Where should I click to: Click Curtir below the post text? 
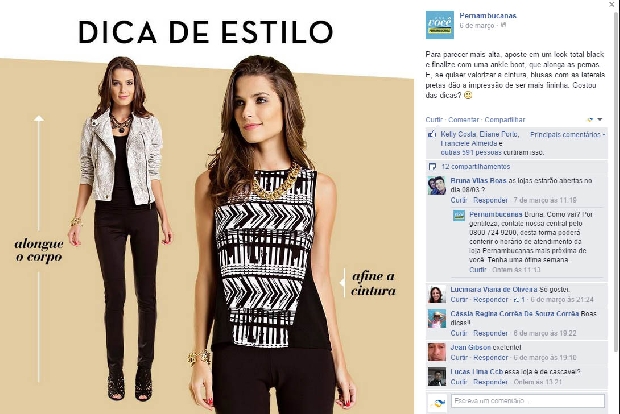[434, 119]
